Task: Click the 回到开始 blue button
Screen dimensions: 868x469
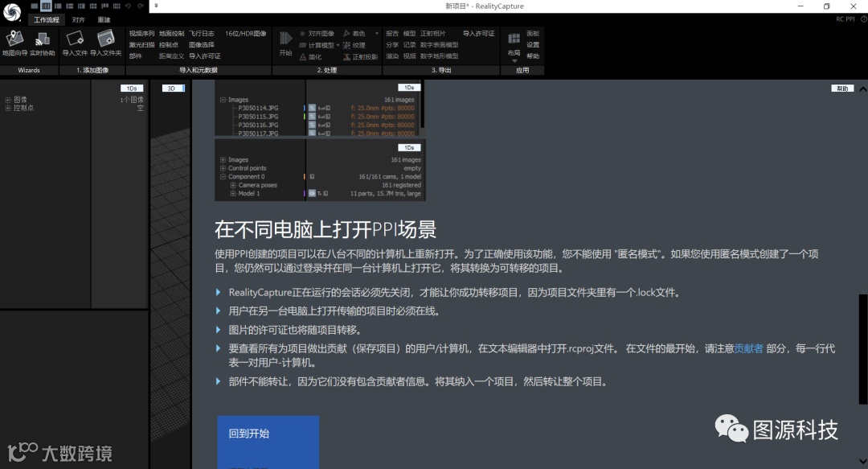Action: click(x=268, y=442)
